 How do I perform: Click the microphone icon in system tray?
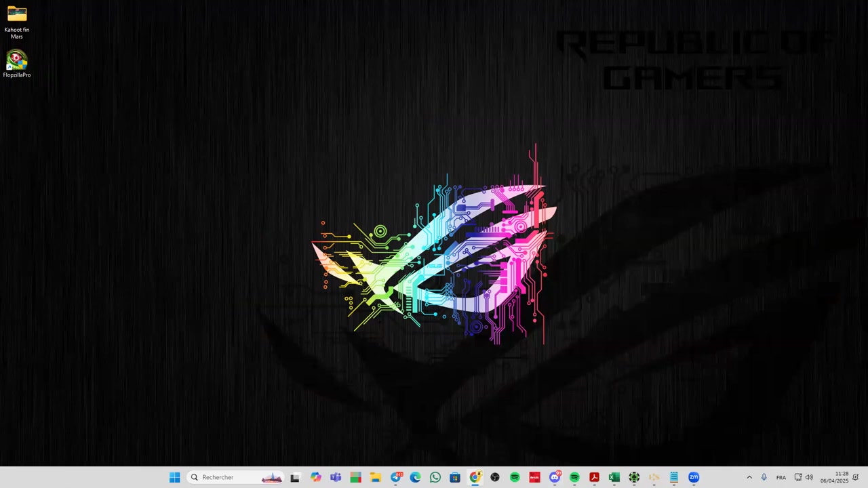click(x=764, y=477)
